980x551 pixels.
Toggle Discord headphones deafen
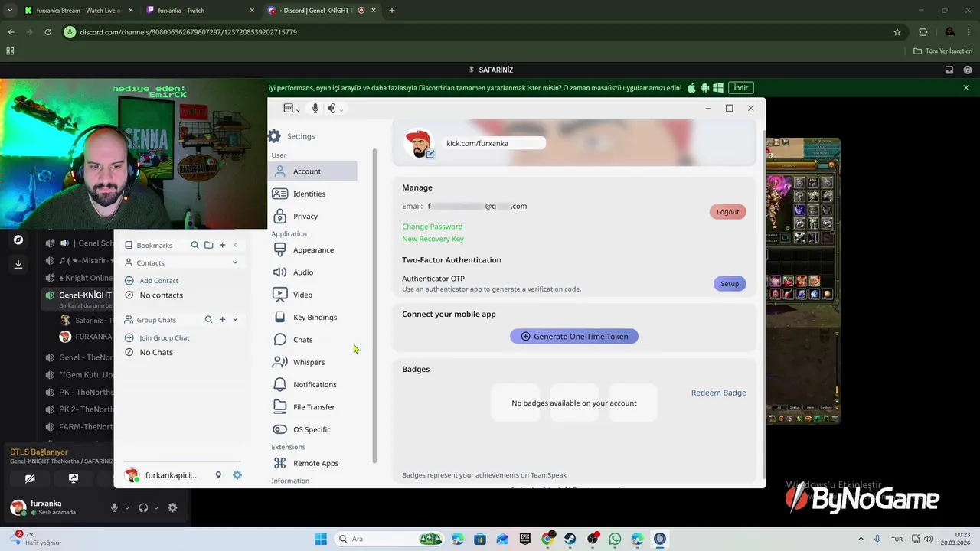[x=143, y=507]
